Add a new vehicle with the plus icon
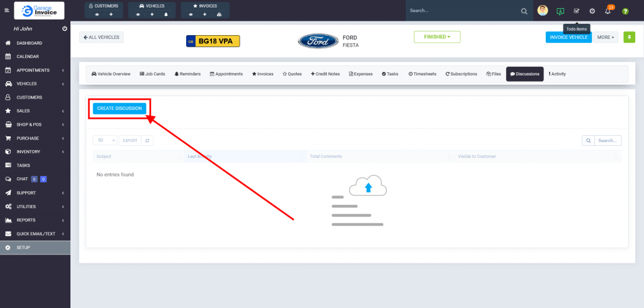This screenshot has width=644, height=308. tap(152, 14)
